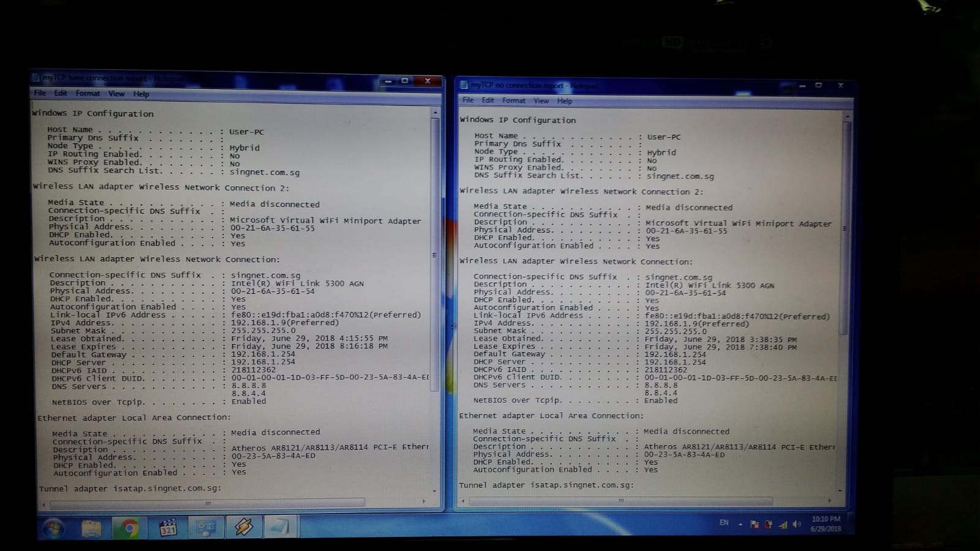Open Windows Explorer from the taskbar

pyautogui.click(x=91, y=527)
